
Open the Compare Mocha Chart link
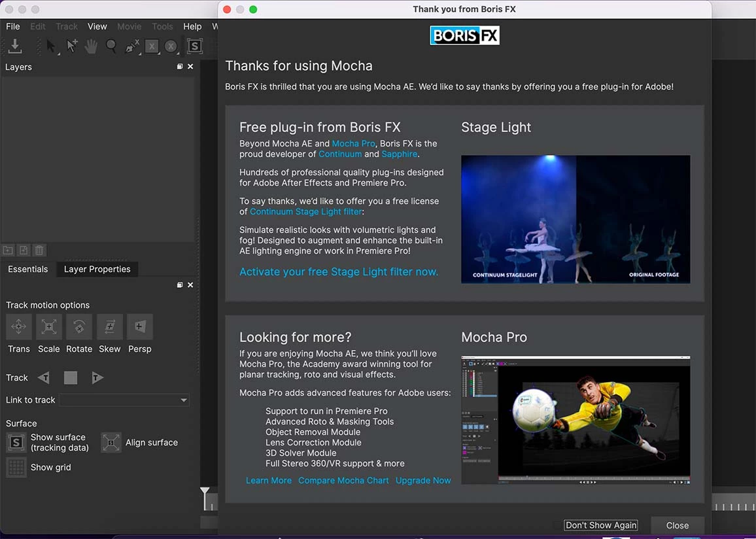pyautogui.click(x=343, y=481)
